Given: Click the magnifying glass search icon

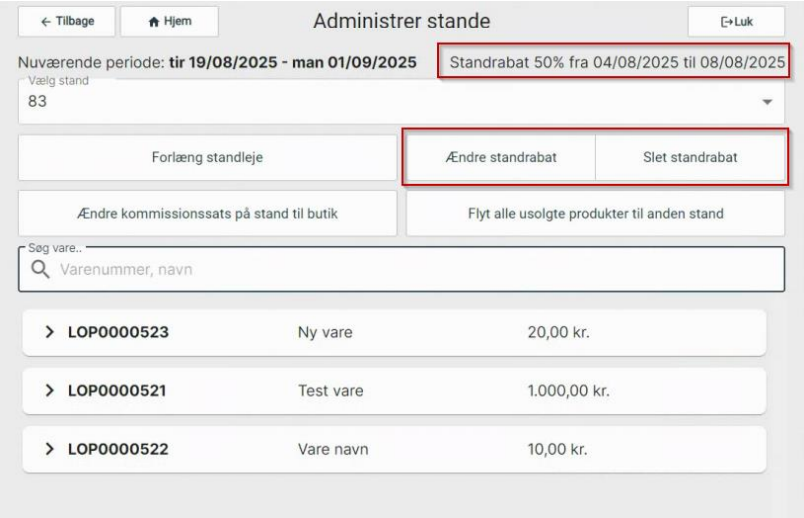Looking at the screenshot, I should point(40,269).
